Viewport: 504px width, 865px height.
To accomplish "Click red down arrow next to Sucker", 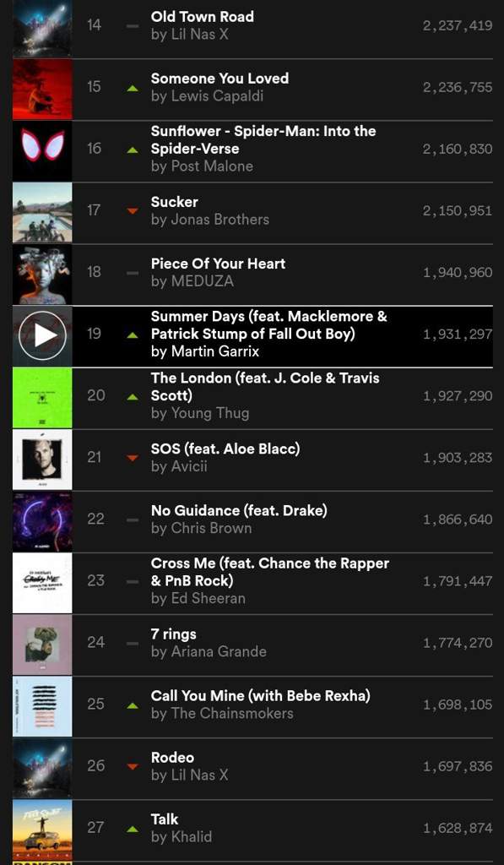I will [x=133, y=210].
